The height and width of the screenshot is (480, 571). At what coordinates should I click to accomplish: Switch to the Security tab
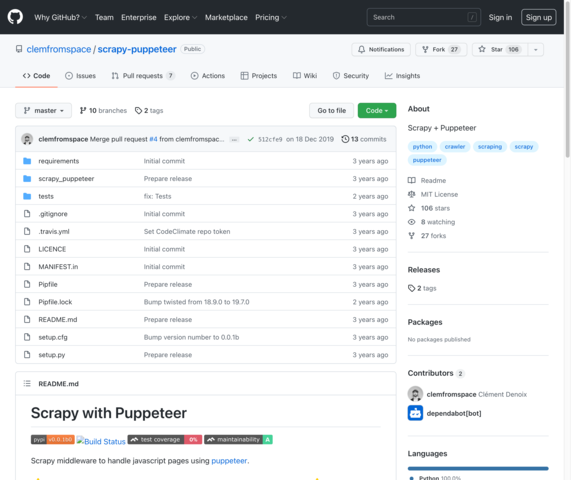point(351,76)
